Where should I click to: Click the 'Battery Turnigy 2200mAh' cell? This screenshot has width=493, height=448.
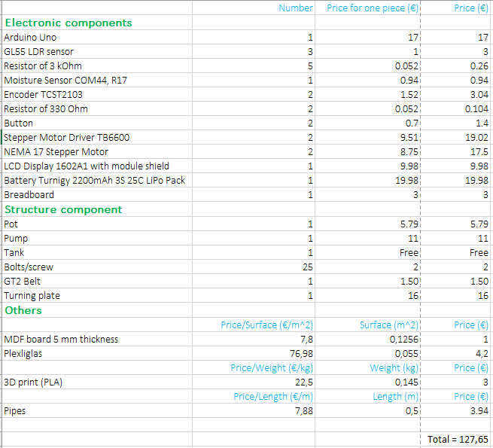(x=97, y=180)
